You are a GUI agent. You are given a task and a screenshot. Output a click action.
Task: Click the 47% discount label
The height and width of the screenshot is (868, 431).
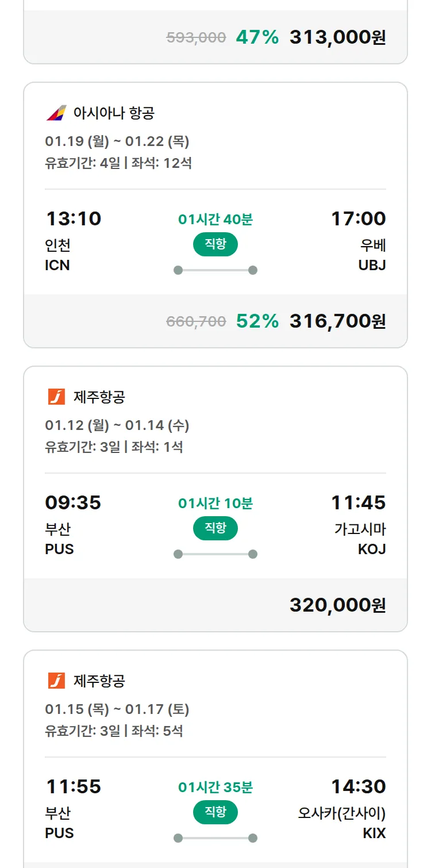tap(257, 37)
